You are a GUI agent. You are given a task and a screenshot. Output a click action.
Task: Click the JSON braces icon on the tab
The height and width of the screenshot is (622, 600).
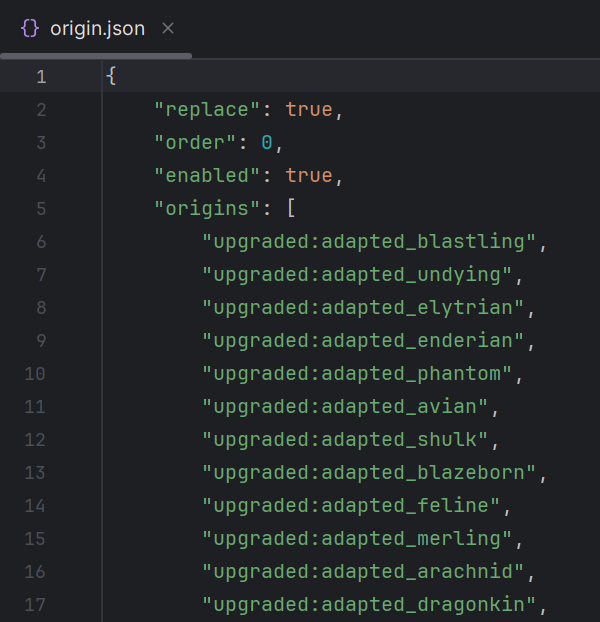click(30, 29)
